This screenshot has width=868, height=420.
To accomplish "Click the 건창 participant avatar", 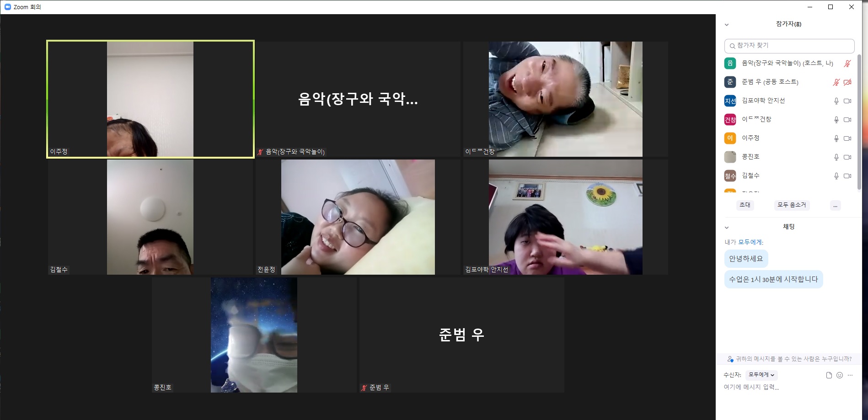I will (730, 120).
